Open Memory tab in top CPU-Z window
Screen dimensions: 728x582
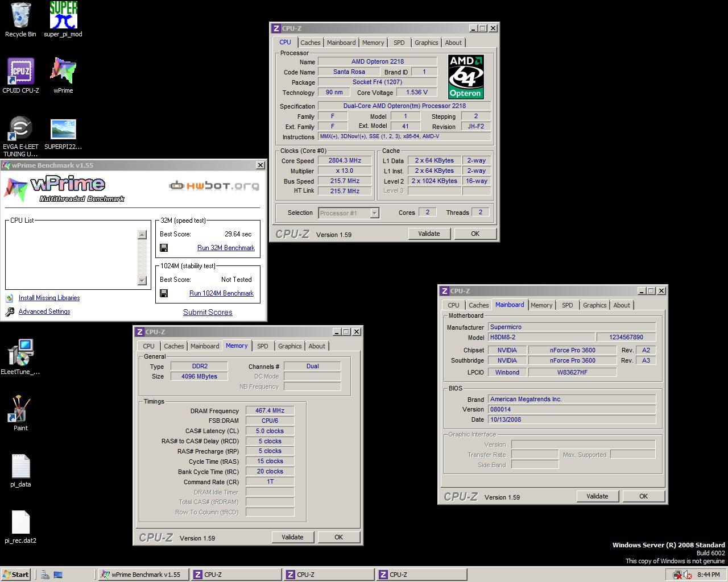pyautogui.click(x=373, y=43)
